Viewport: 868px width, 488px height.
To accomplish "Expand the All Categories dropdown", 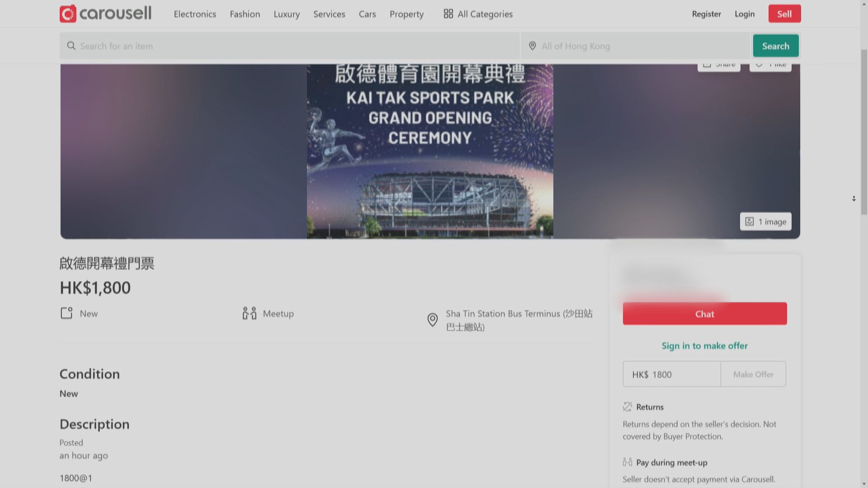I will (485, 14).
